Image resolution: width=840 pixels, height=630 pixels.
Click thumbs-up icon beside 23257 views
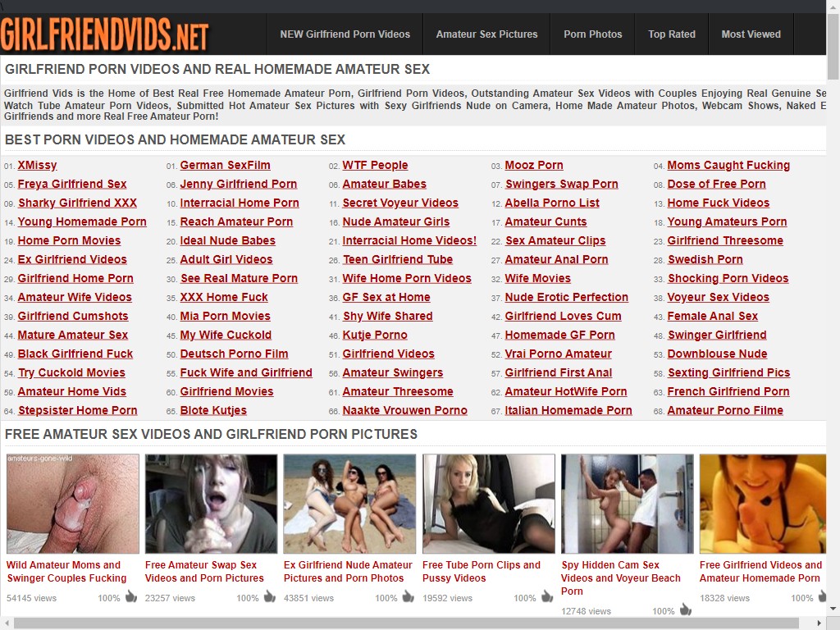pos(270,597)
